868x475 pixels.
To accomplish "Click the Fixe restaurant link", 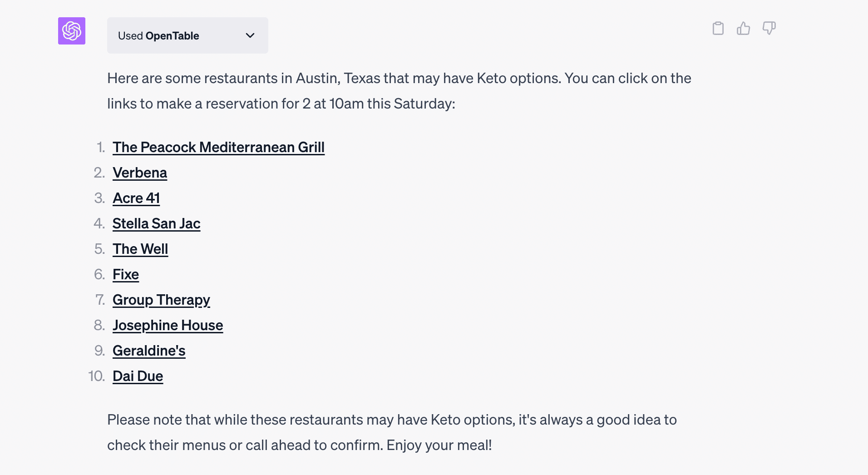I will tap(126, 274).
